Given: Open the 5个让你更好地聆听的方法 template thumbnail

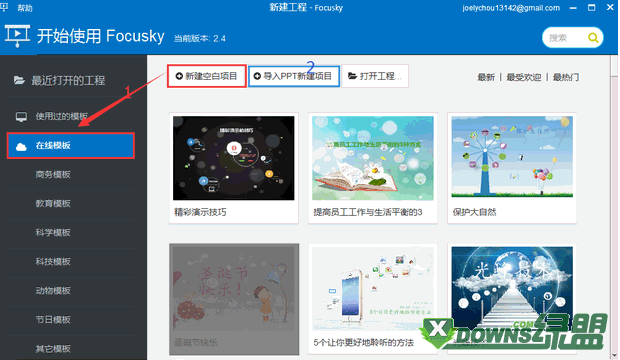Looking at the screenshot, I should pos(372,289).
